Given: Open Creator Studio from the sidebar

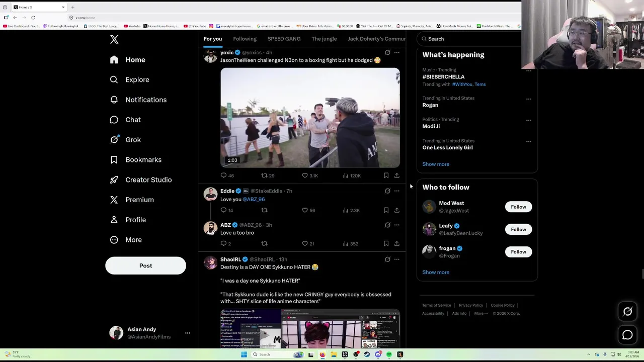Looking at the screenshot, I should pyautogui.click(x=141, y=179).
